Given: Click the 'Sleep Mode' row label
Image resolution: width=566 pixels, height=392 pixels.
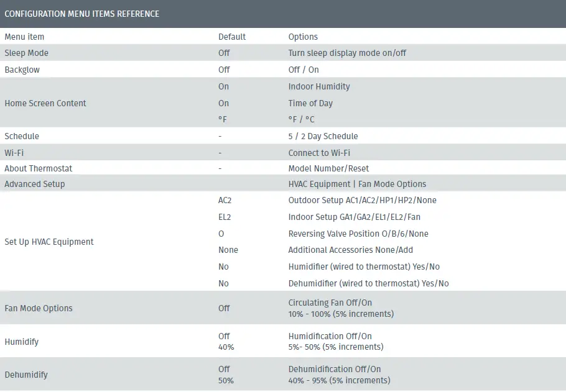Looking at the screenshot, I should tap(26, 53).
